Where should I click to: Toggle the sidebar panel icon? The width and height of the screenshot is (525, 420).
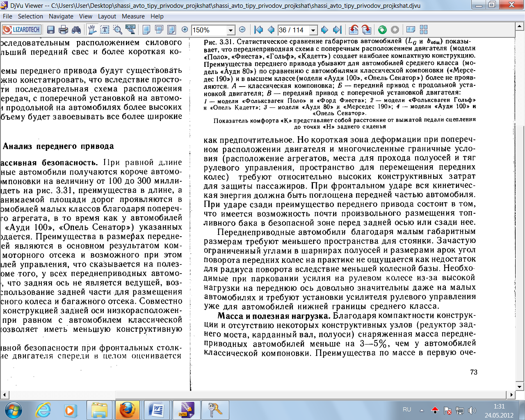tap(411, 30)
